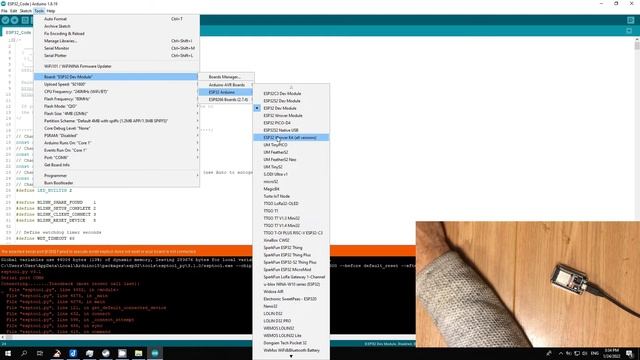The height and width of the screenshot is (360, 640).
Task: Select LOLIN D32 PRO board
Action: coord(291,321)
